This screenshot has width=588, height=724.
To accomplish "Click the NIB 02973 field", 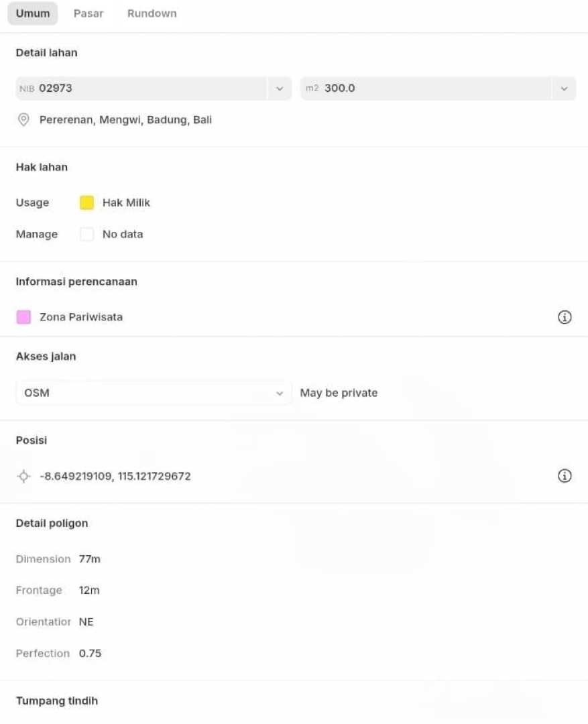I will 141,88.
